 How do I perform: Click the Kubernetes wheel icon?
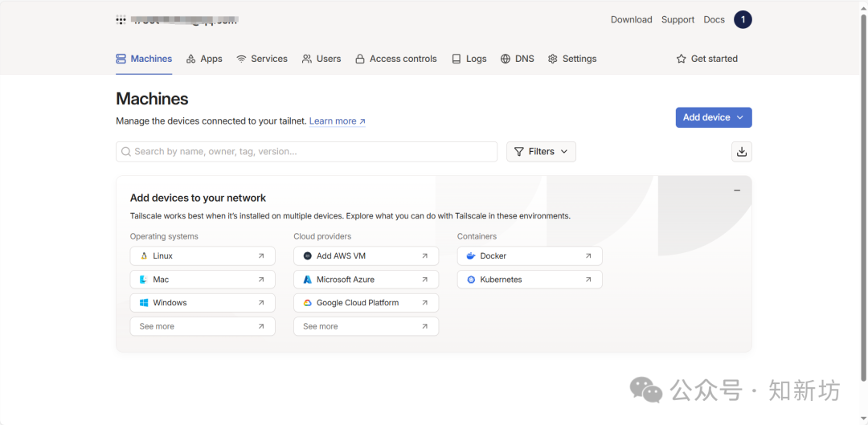pos(471,280)
